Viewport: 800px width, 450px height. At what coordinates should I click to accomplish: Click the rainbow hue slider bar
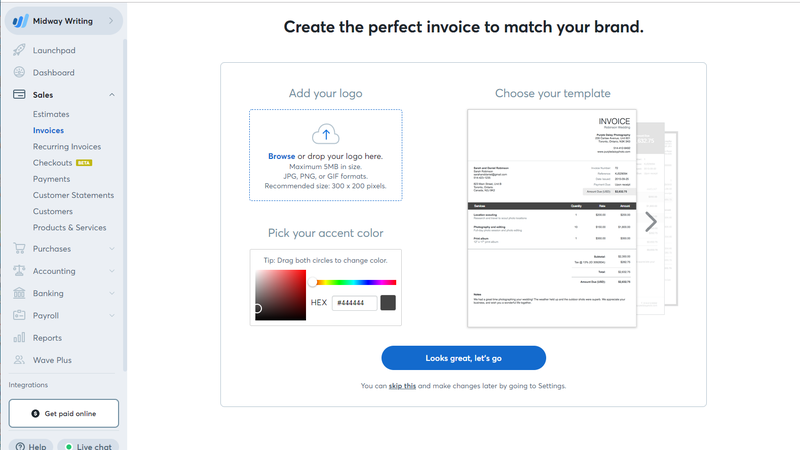[x=355, y=282]
